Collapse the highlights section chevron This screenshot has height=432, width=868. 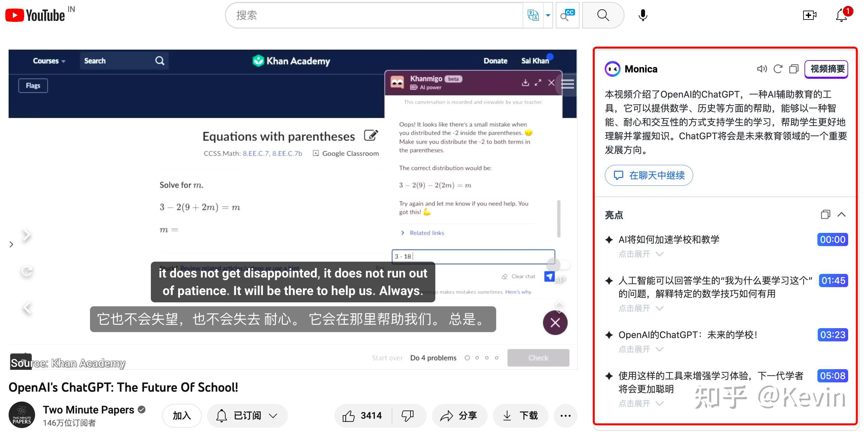tap(842, 215)
